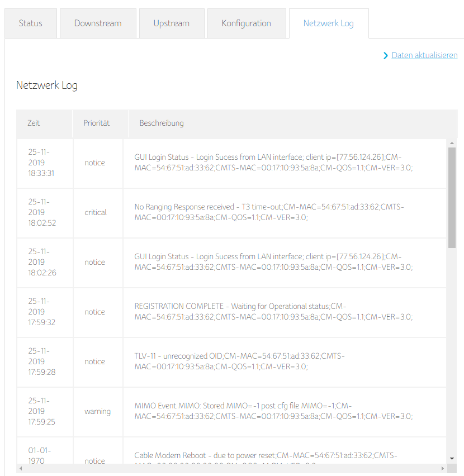
Task: Click the vertical scrollbar thumb
Action: pos(452,196)
